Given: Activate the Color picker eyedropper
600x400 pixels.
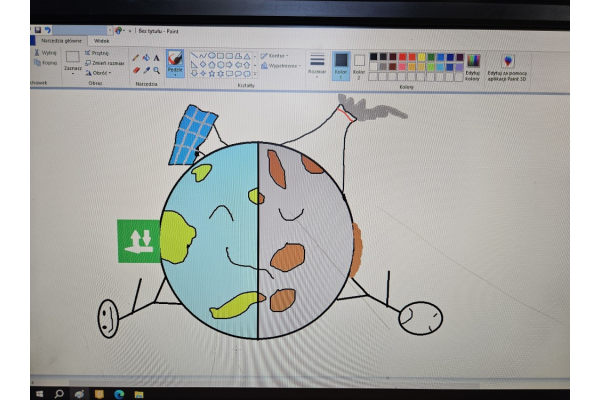Looking at the screenshot, I should 146,70.
